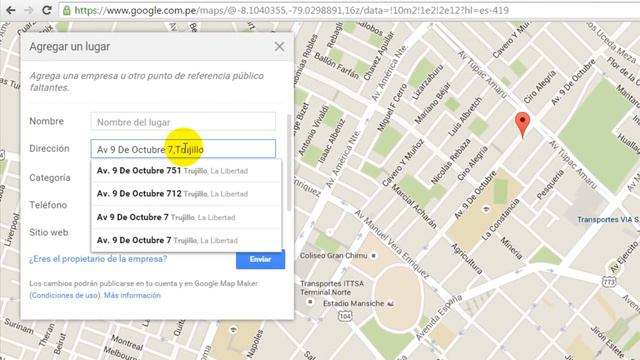This screenshot has height=360, width=640.
Task: Click the Estadio Mansiche stadium icon
Action: 391,303
